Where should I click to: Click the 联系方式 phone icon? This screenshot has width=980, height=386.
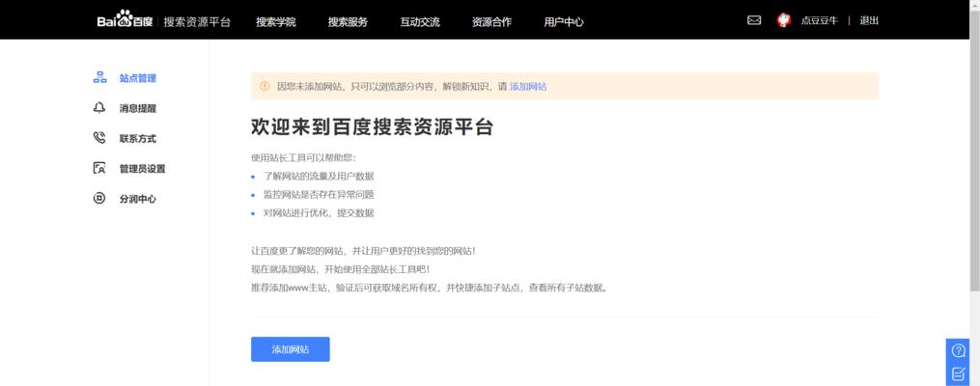point(99,137)
